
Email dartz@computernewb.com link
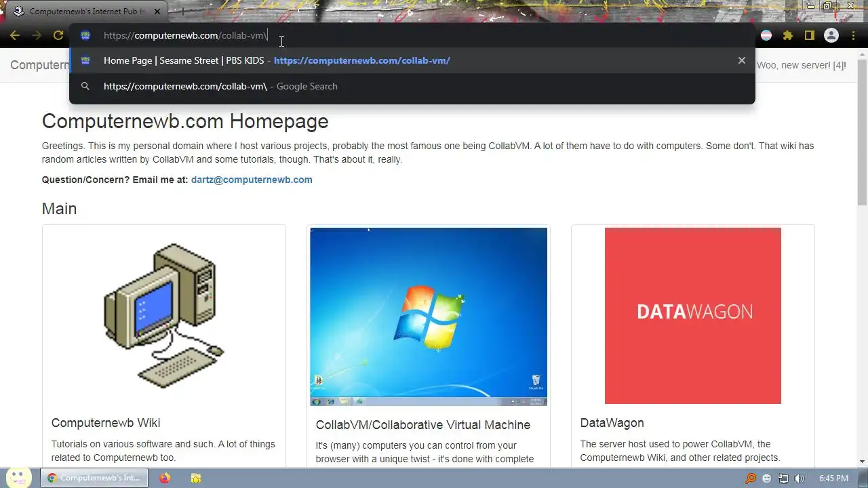click(252, 180)
